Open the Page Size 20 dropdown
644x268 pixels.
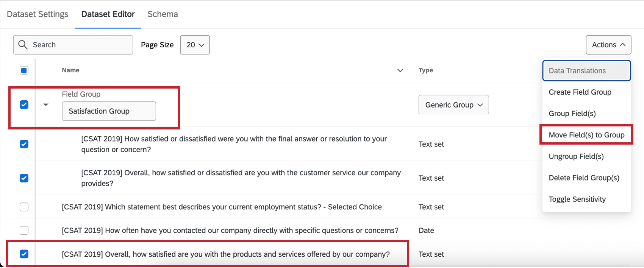(195, 45)
